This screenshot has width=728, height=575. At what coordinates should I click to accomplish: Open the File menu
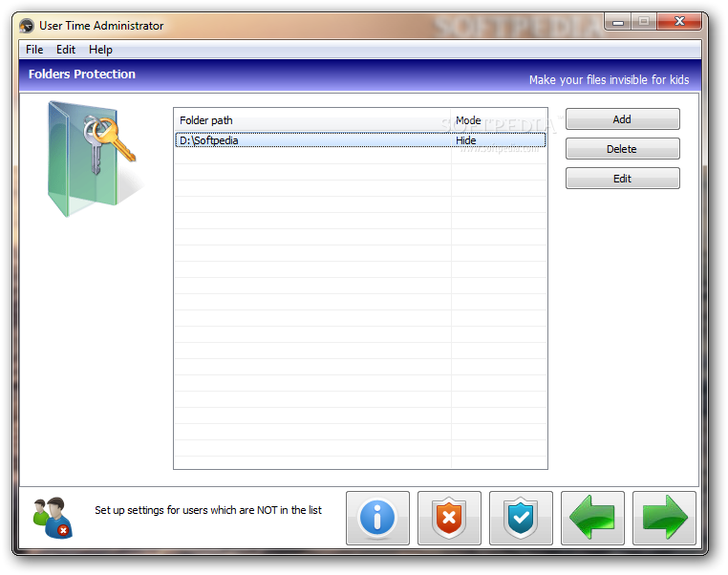click(x=34, y=50)
